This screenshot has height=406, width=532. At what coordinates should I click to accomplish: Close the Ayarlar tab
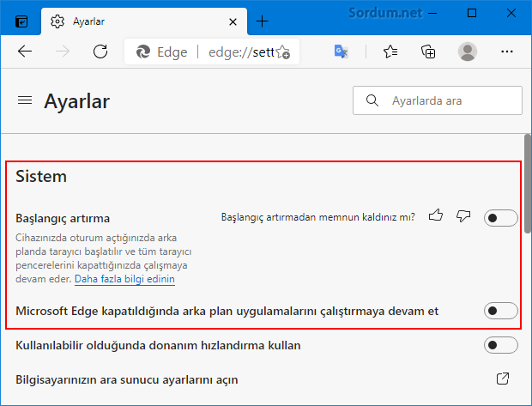(233, 22)
